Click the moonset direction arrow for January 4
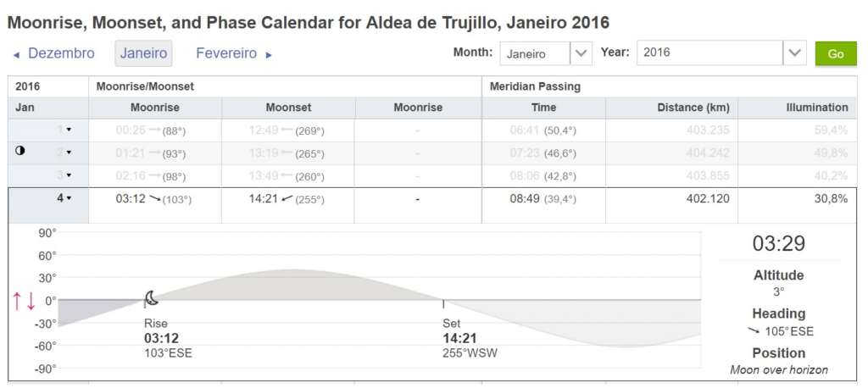This screenshot has width=868, height=388. tap(287, 199)
